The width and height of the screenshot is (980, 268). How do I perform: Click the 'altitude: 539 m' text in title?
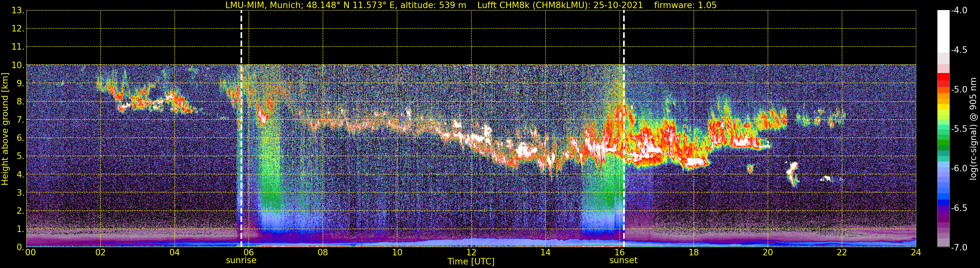(433, 5)
